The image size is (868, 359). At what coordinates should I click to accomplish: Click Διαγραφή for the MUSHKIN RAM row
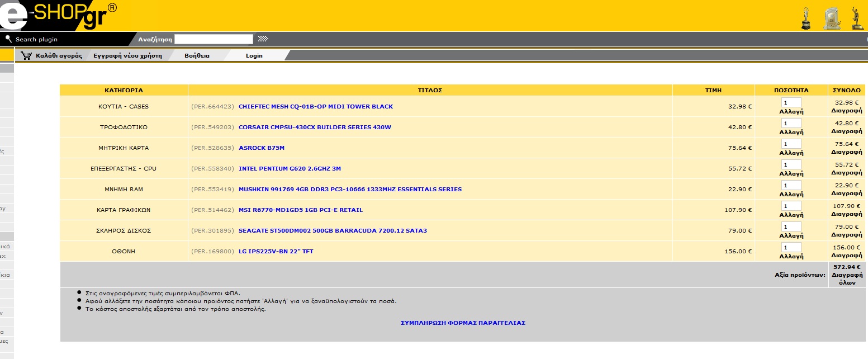point(847,193)
